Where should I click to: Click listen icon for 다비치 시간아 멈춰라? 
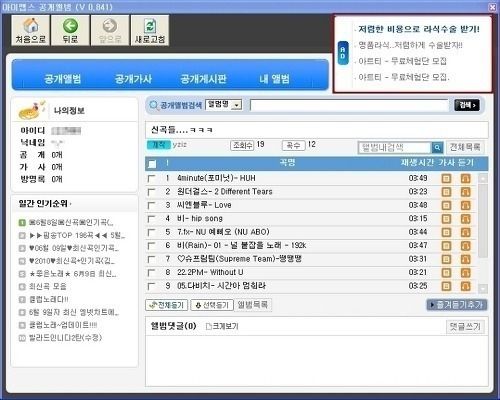pyautogui.click(x=466, y=286)
